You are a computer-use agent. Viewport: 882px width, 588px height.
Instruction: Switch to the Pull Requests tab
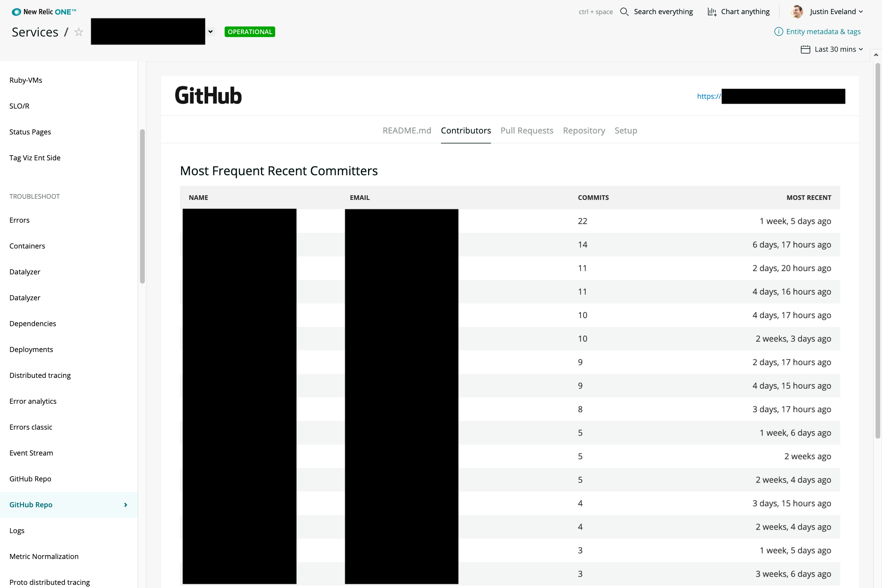coord(527,130)
